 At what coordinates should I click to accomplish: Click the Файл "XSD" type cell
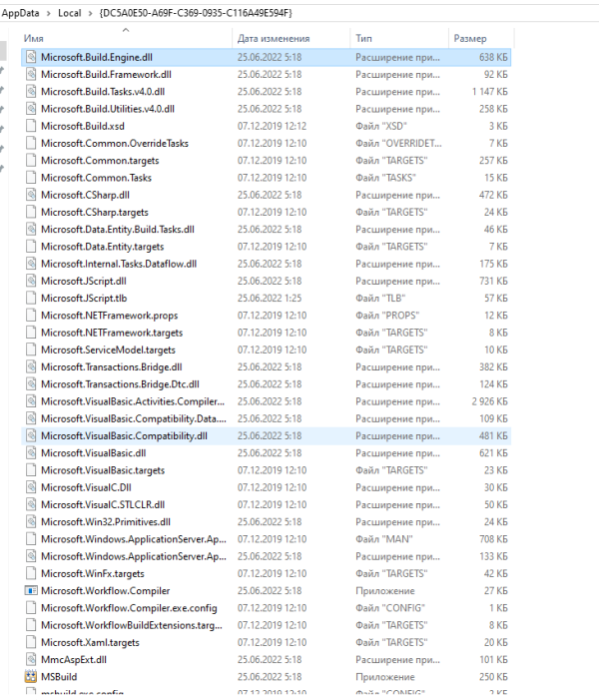click(x=381, y=126)
